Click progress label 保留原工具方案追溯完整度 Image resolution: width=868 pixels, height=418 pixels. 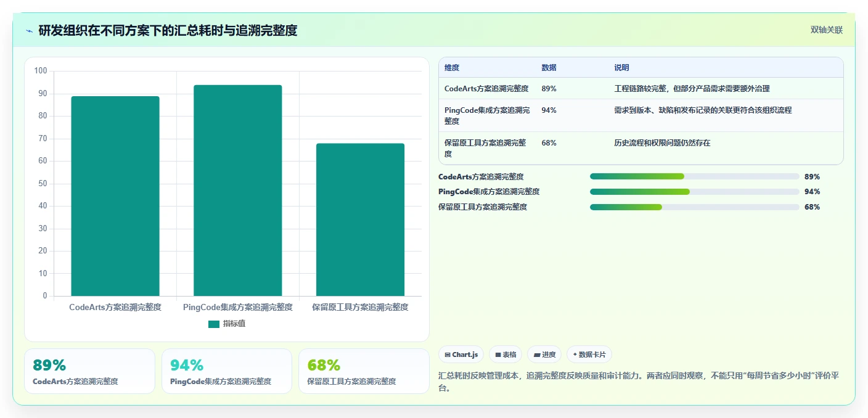(483, 207)
